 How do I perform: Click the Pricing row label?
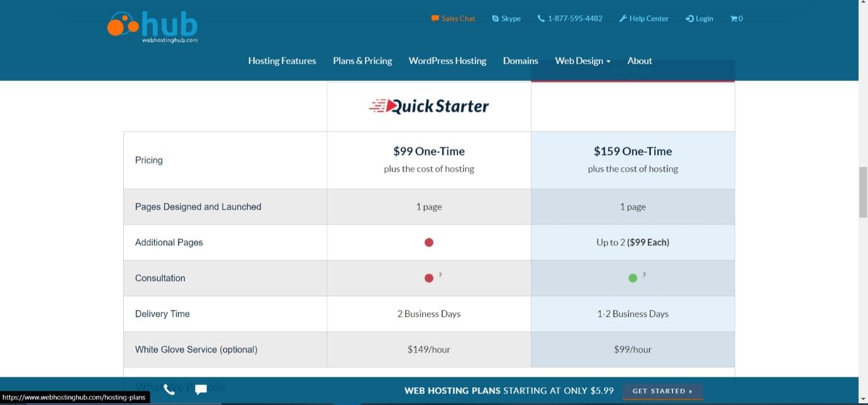(149, 160)
